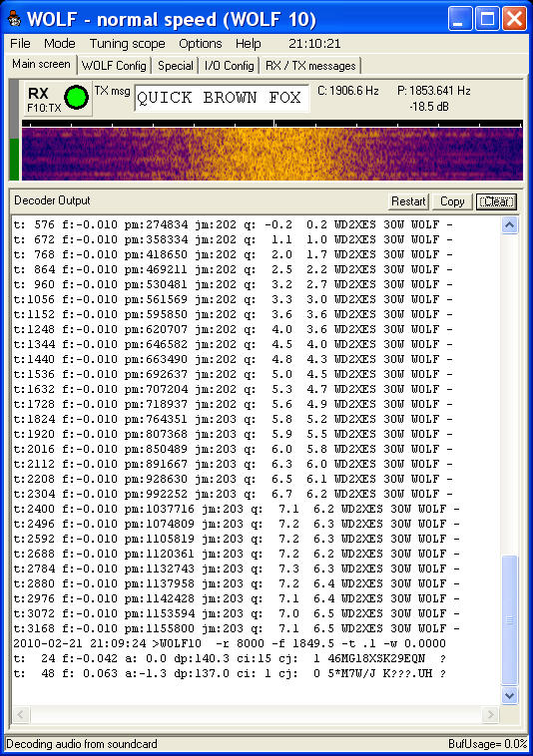This screenshot has height=756, width=533.
Task: Switch to the I/O Config tab
Action: [230, 66]
